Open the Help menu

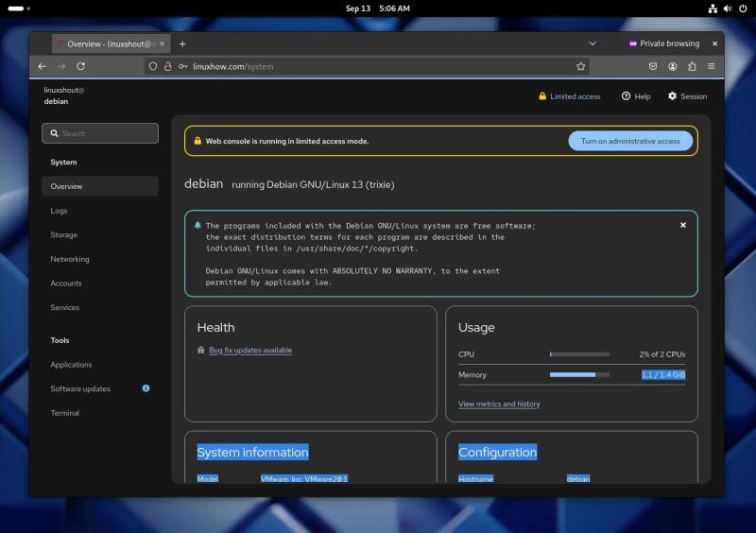click(636, 96)
